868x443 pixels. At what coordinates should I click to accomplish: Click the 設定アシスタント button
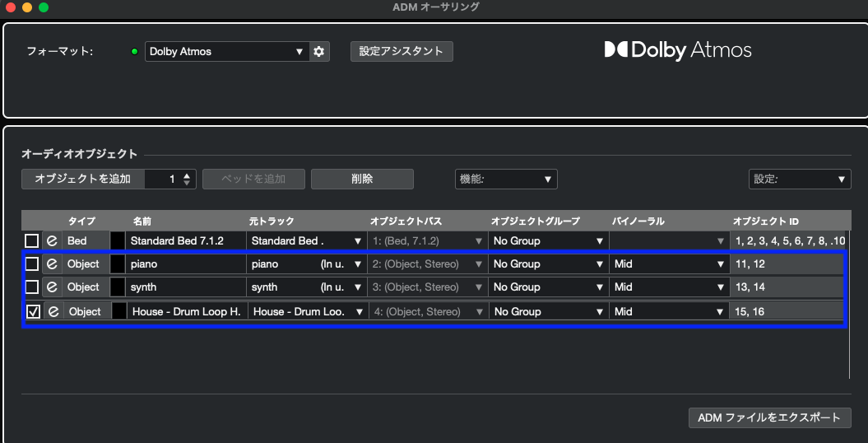click(402, 52)
